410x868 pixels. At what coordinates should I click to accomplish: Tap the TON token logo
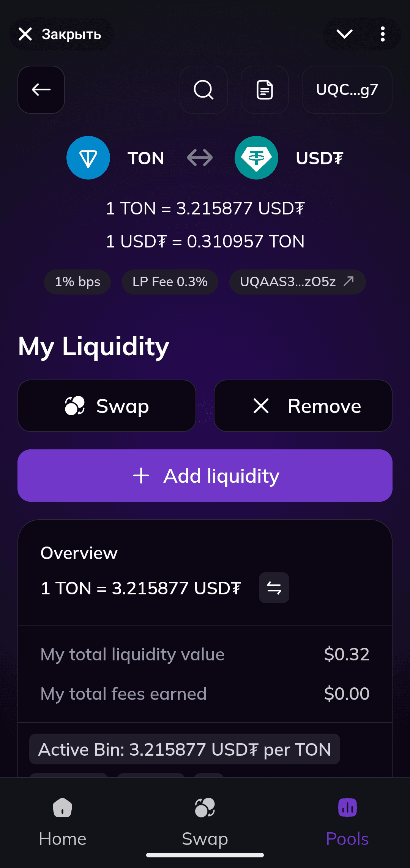pos(88,158)
